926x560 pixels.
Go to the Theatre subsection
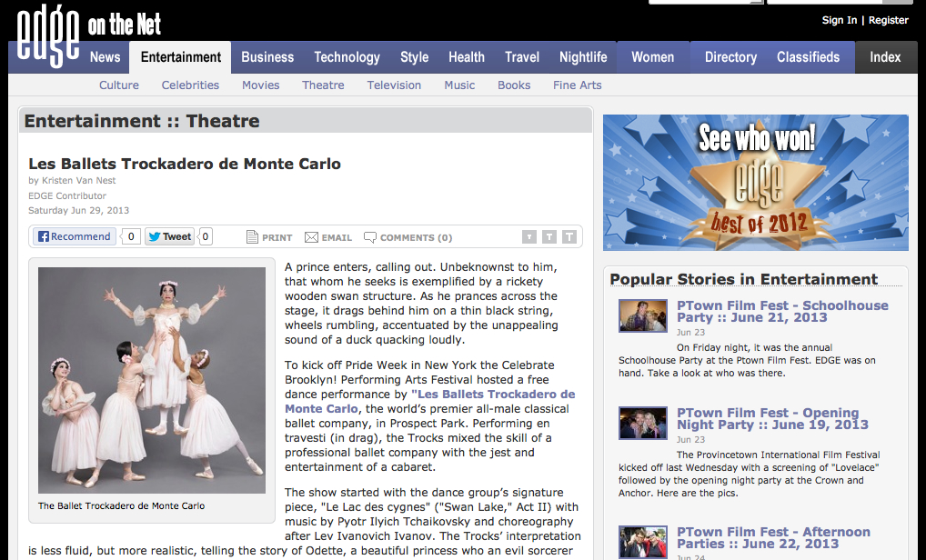point(323,85)
